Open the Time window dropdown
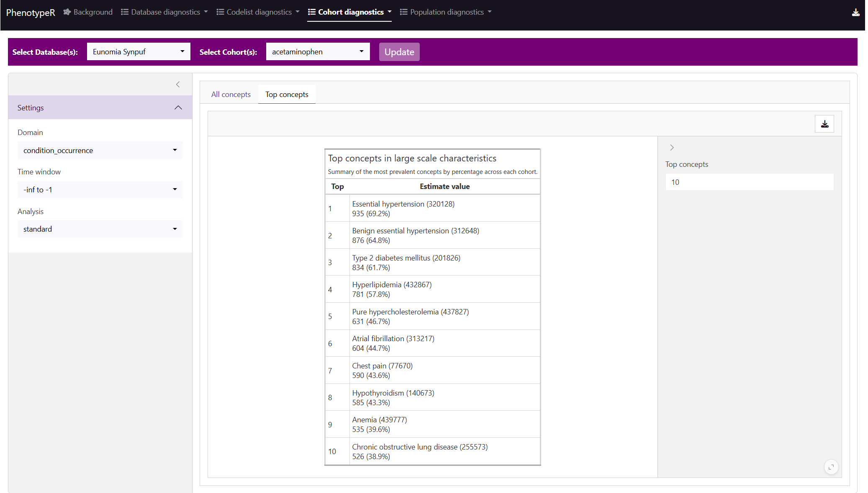The image size is (868, 493). pyautogui.click(x=100, y=190)
